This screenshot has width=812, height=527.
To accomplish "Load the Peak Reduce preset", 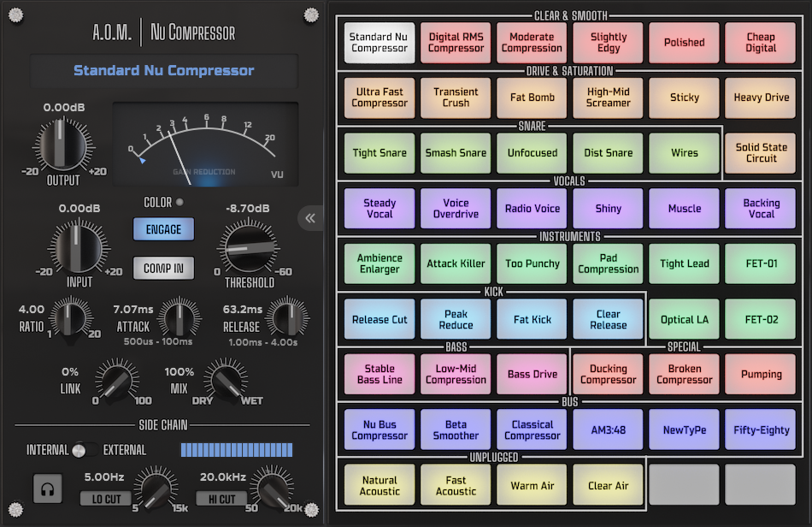I will coord(456,319).
